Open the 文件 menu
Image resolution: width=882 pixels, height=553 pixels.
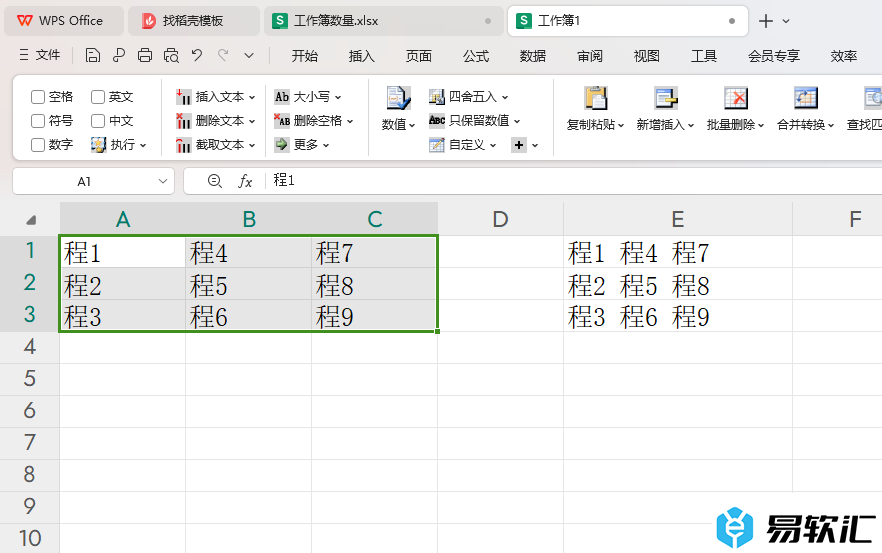[39, 55]
